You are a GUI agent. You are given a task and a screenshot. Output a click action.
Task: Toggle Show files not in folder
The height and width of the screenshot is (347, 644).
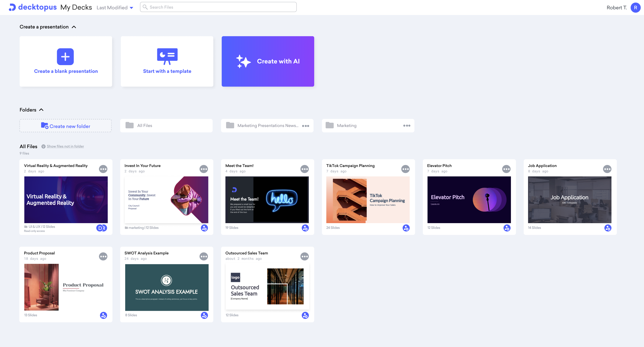coord(65,146)
